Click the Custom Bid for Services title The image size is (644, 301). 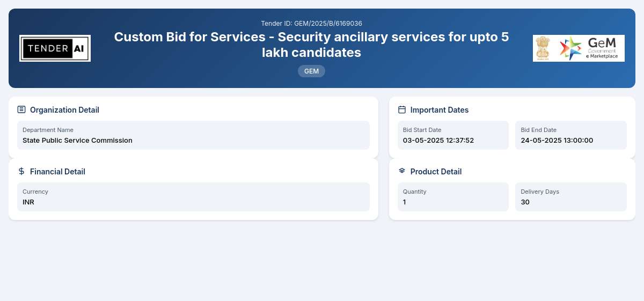tap(311, 45)
